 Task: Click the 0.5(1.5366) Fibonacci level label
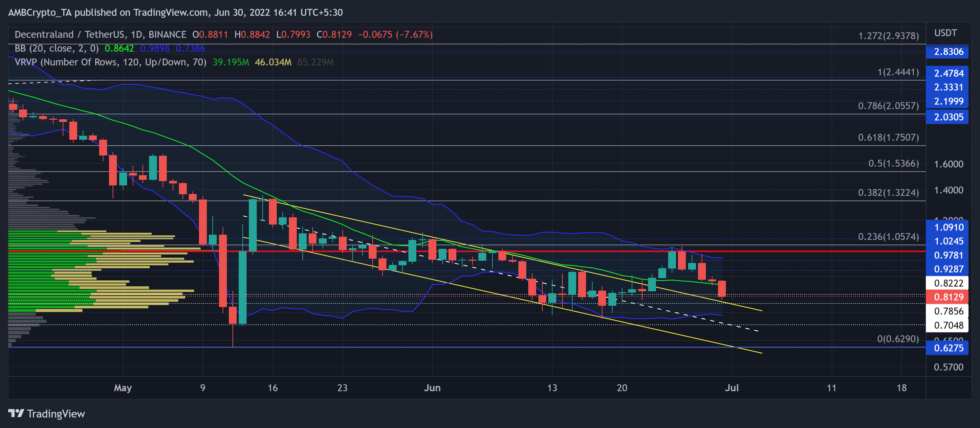(x=893, y=163)
